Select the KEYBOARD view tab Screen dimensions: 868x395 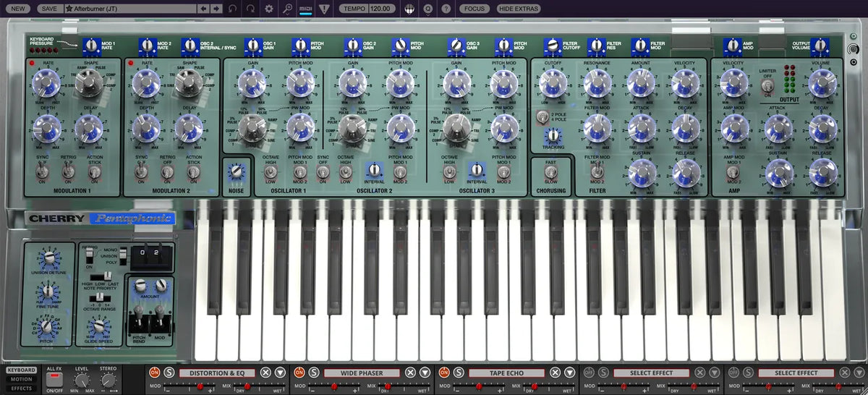click(21, 370)
